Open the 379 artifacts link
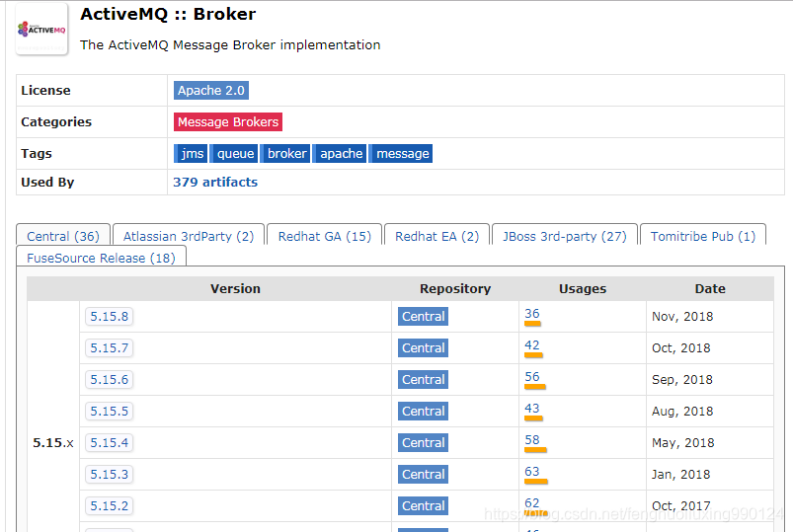 point(215,182)
